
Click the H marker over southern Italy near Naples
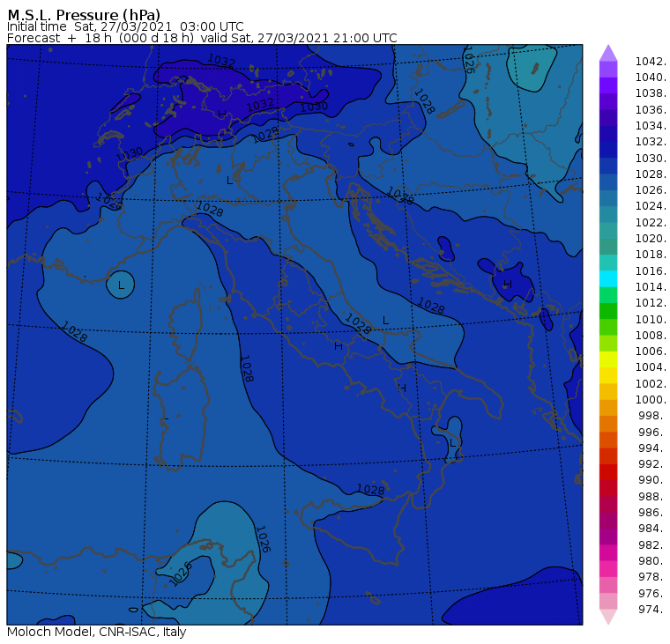click(402, 389)
